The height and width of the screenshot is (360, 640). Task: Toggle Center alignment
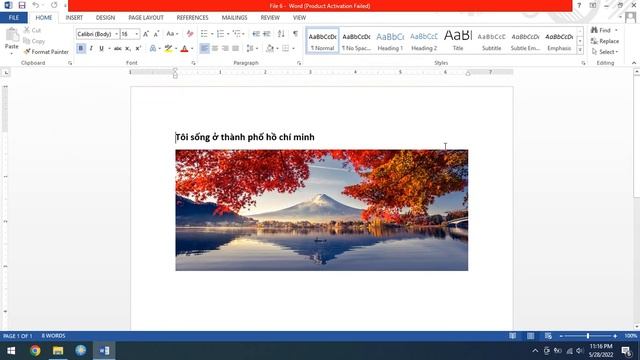tap(215, 49)
